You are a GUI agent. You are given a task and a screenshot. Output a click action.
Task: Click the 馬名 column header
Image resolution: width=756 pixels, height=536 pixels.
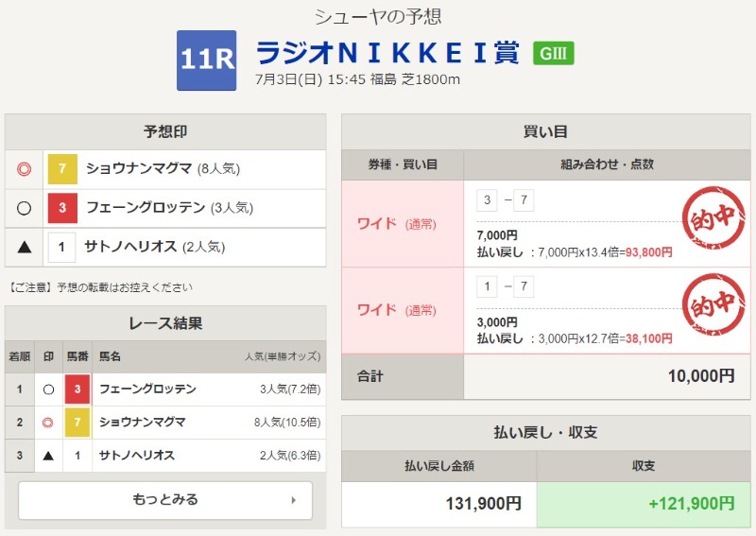pyautogui.click(x=110, y=356)
